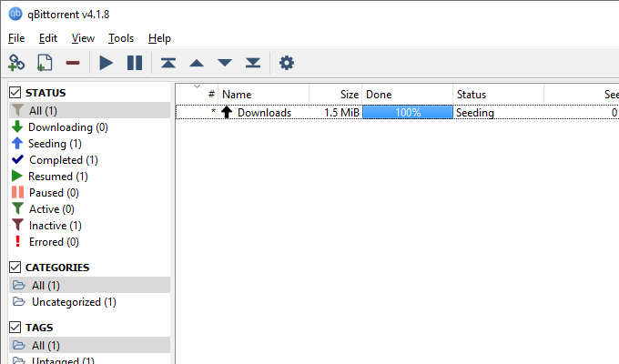Click the 1.5 MiB size cell
This screenshot has height=364, width=619.
click(x=341, y=113)
